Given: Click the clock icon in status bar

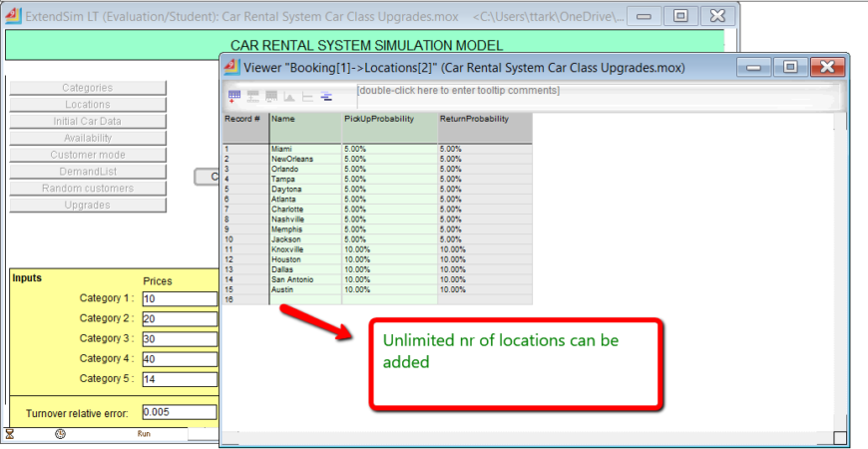Looking at the screenshot, I should (60, 434).
